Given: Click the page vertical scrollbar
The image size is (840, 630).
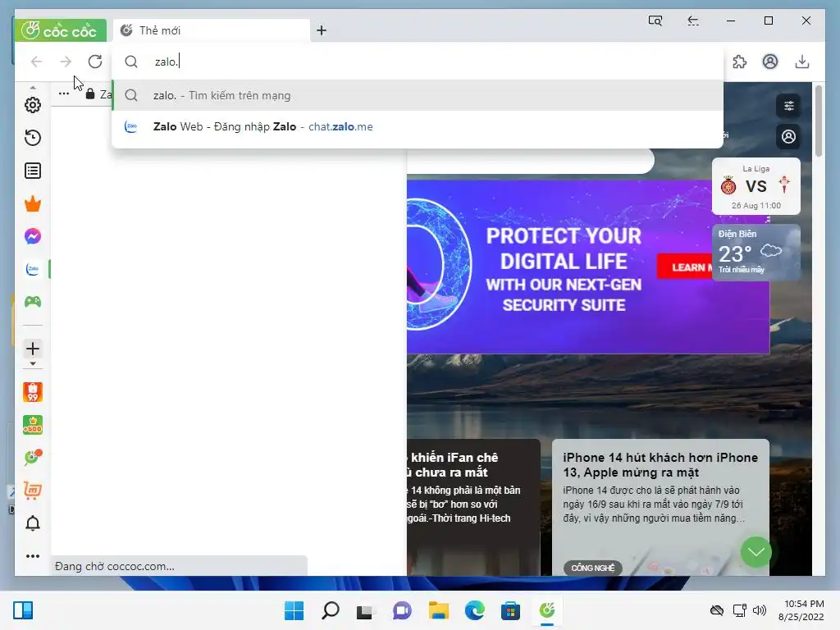Looking at the screenshot, I should (x=818, y=121).
